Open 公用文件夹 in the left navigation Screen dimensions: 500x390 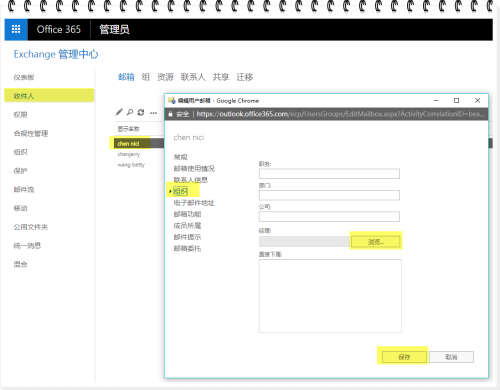tap(31, 227)
